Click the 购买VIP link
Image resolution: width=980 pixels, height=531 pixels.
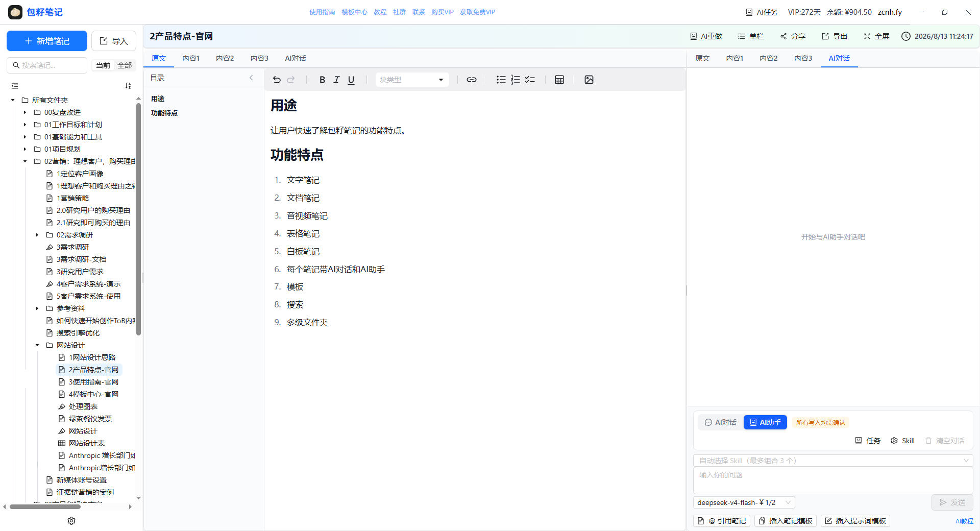coord(442,12)
